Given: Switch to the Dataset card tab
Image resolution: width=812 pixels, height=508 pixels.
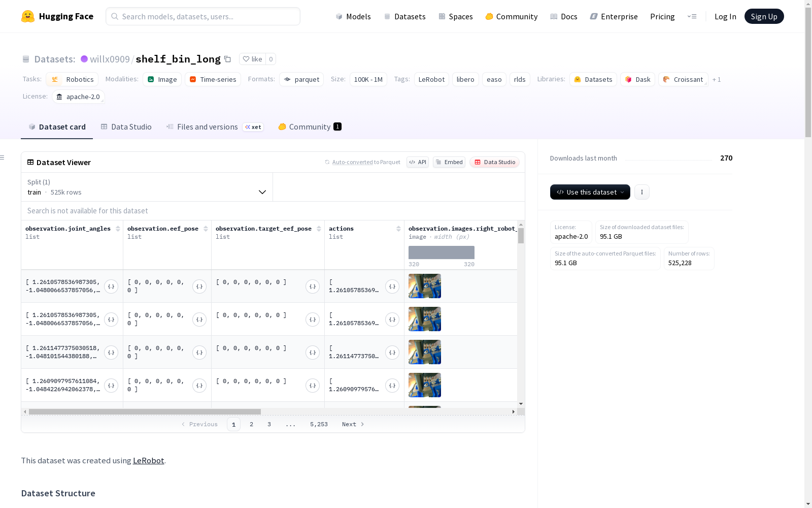Looking at the screenshot, I should click(x=57, y=127).
